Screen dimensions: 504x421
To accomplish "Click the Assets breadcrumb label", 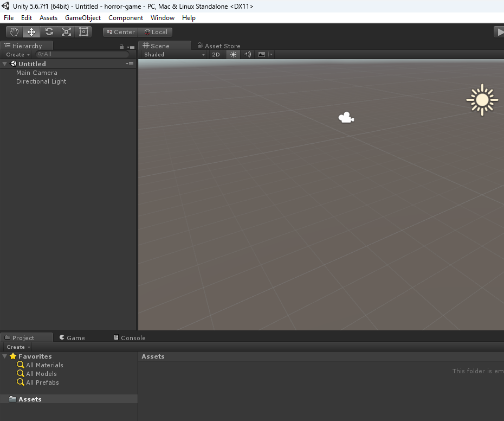I will pos(153,356).
